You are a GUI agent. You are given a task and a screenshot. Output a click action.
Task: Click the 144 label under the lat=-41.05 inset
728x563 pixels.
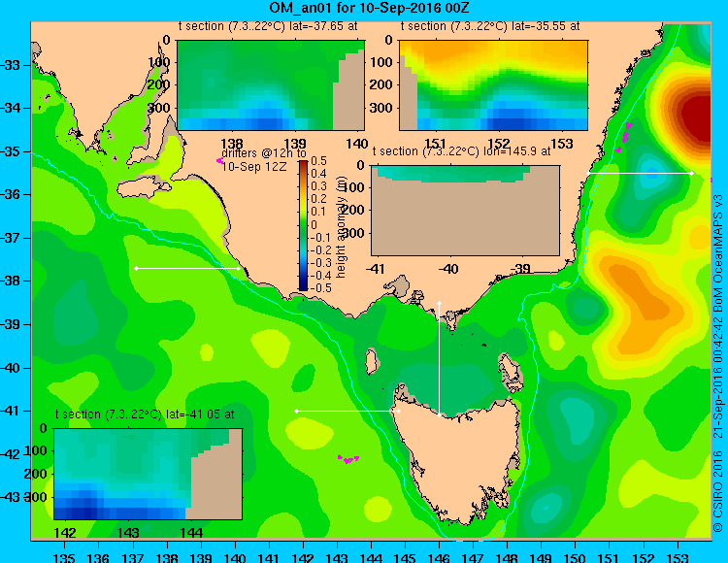tap(191, 532)
